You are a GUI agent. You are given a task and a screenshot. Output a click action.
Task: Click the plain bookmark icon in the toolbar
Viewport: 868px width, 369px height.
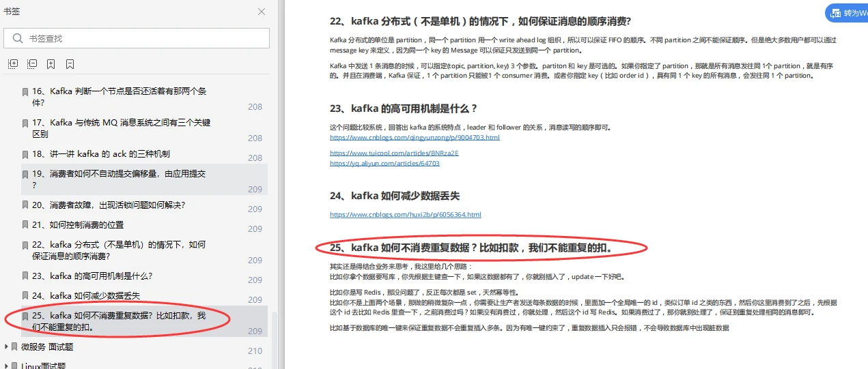pos(70,64)
